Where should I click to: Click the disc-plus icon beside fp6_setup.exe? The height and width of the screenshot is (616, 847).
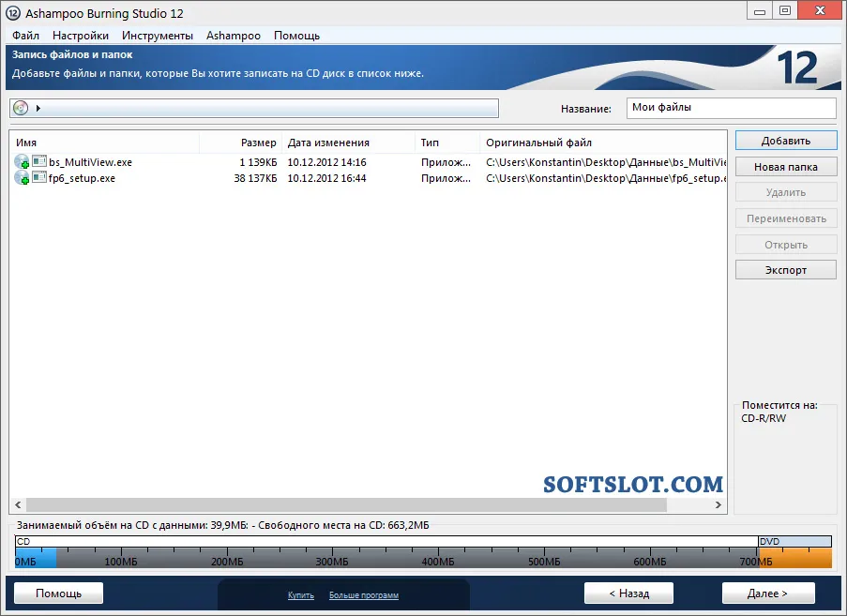[23, 177]
